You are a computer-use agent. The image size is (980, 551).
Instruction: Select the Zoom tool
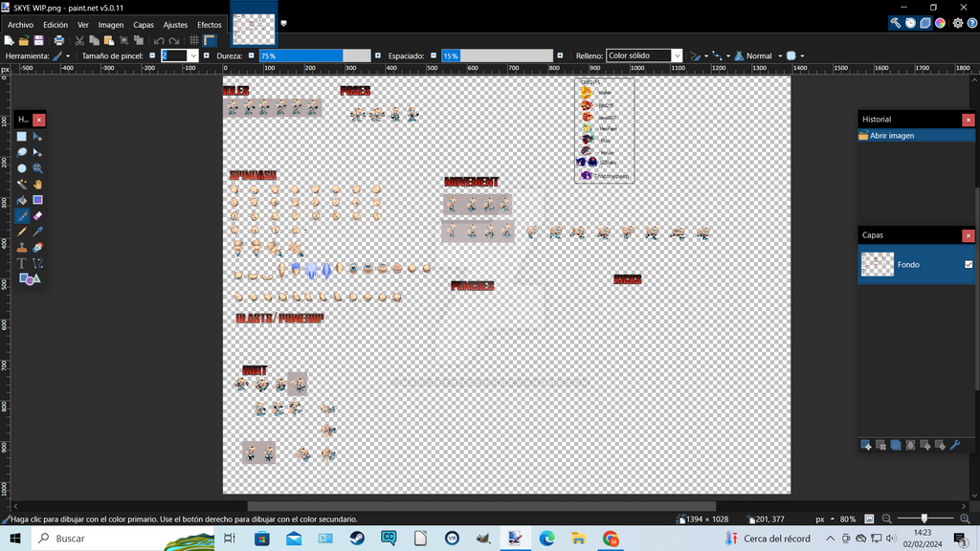pyautogui.click(x=37, y=168)
